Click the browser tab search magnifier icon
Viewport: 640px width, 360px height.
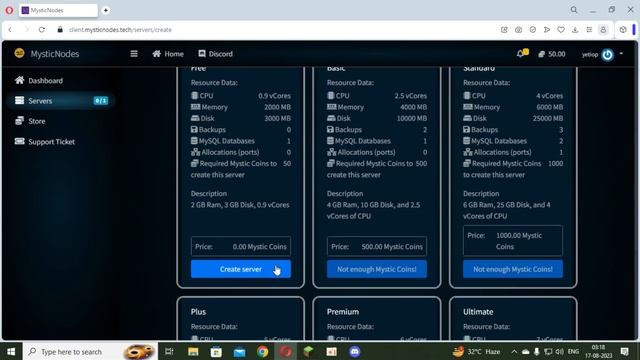(574, 10)
